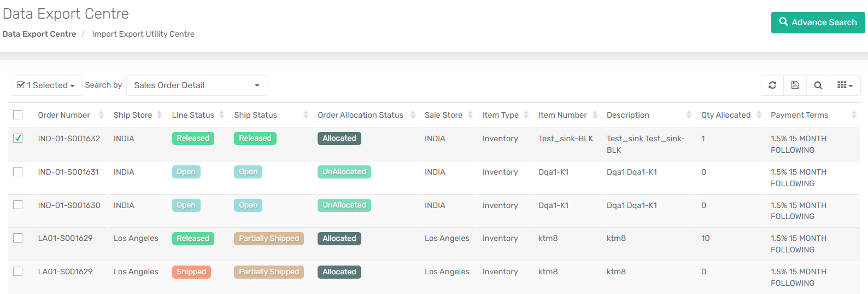Image resolution: width=868 pixels, height=294 pixels.
Task: Open the Sales Order Detail search-by dropdown
Action: (197, 85)
